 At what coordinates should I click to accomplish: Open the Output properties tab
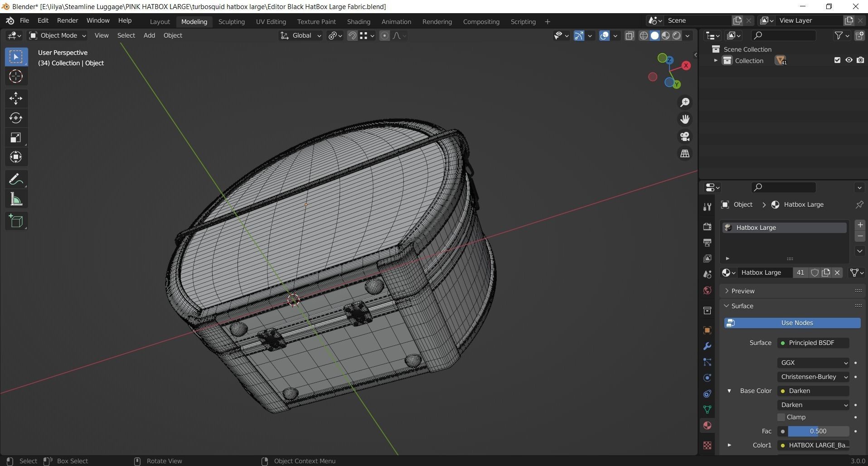pyautogui.click(x=707, y=243)
